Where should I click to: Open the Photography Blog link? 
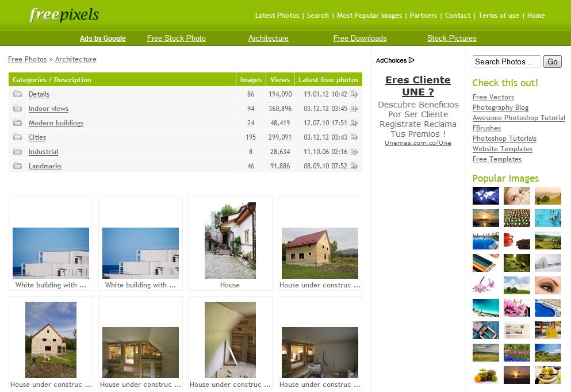pyautogui.click(x=500, y=107)
